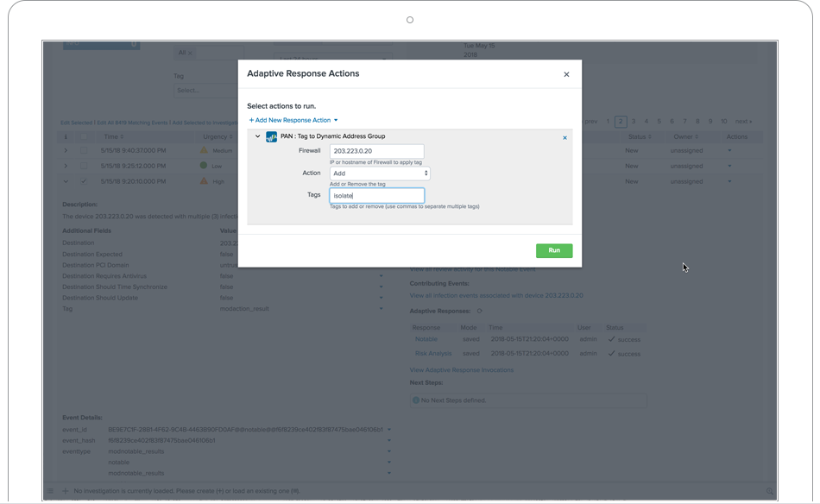Screen dimensions: 820x504
Task: Open dropdown for event_hash value
Action: [x=389, y=441]
